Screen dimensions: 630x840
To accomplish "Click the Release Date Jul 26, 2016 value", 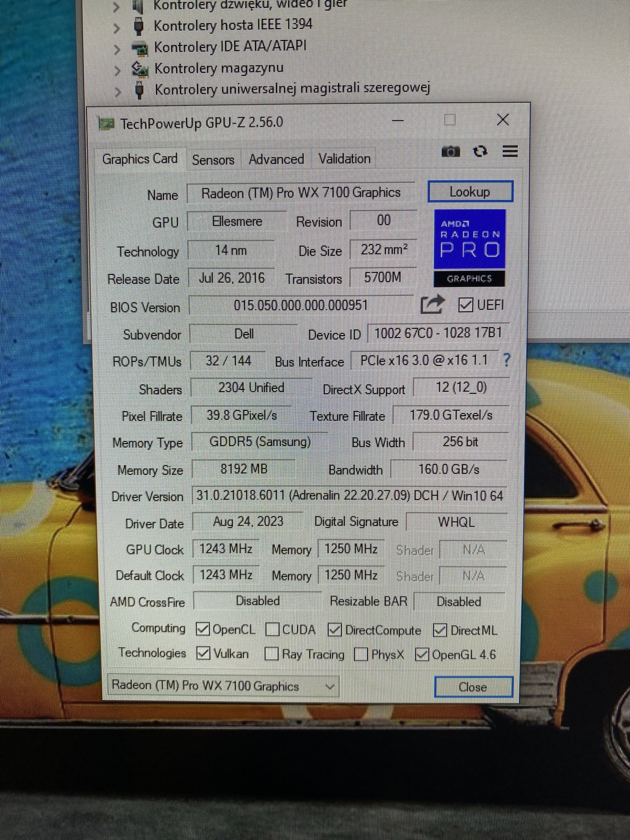I will [x=231, y=278].
